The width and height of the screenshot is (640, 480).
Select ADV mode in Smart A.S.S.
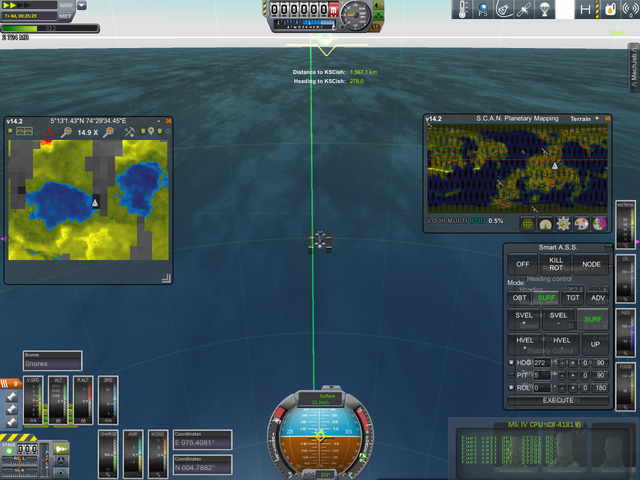[598, 298]
